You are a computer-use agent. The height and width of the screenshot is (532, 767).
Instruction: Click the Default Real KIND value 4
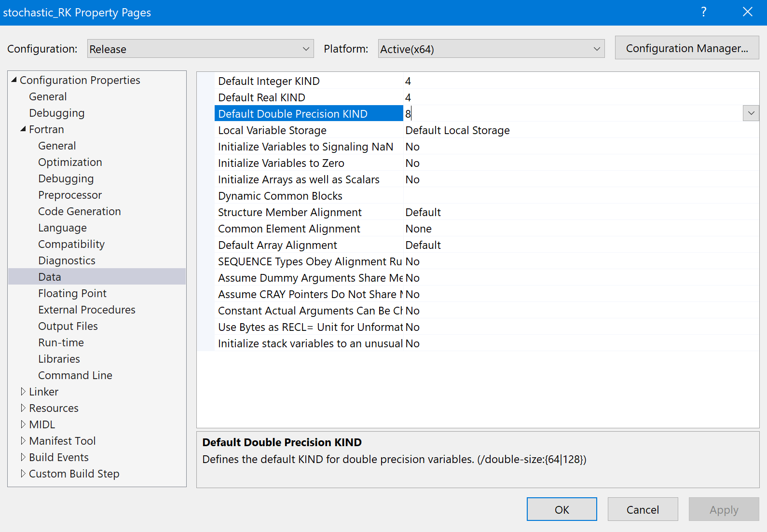(408, 97)
